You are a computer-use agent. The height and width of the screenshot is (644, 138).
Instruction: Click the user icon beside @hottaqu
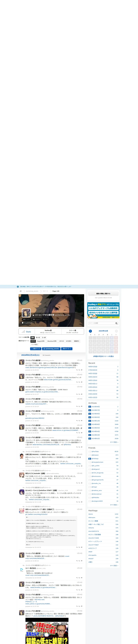(90, 459)
